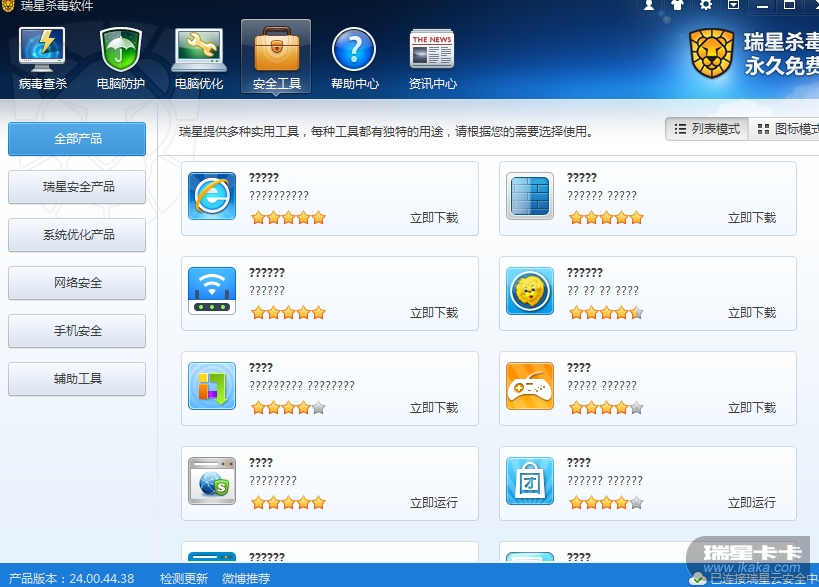819x587 pixels.
Task: Click star rating of the Internet Explorer tool
Action: pyautogui.click(x=288, y=218)
